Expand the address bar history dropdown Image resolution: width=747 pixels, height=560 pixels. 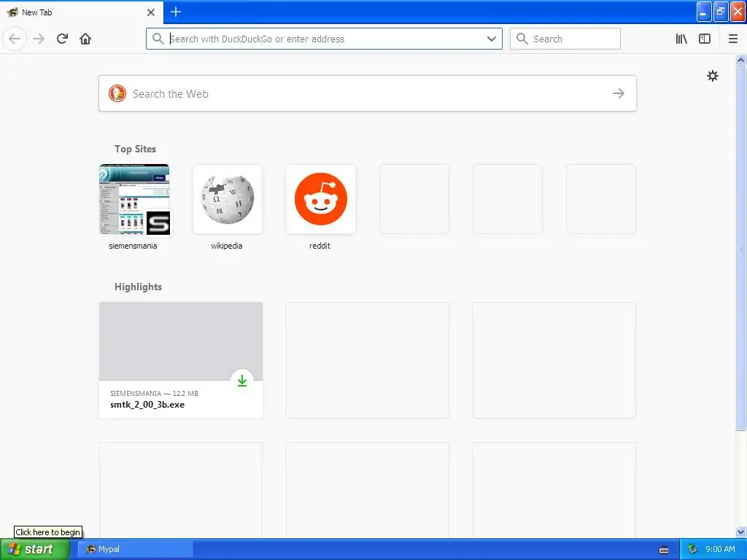[x=491, y=39]
